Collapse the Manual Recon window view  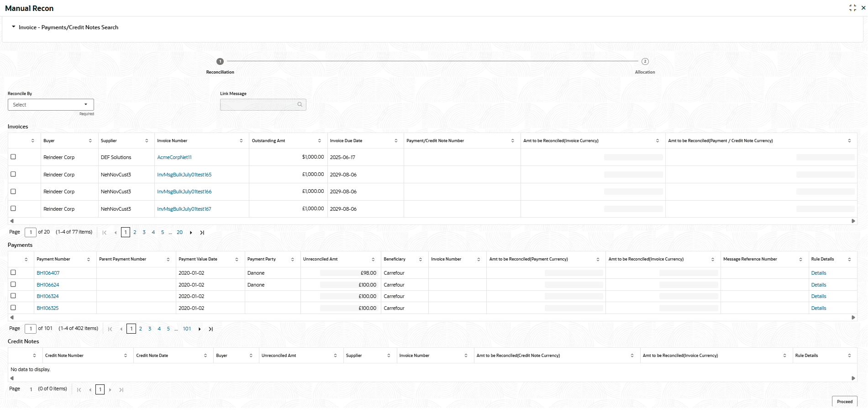(x=852, y=8)
